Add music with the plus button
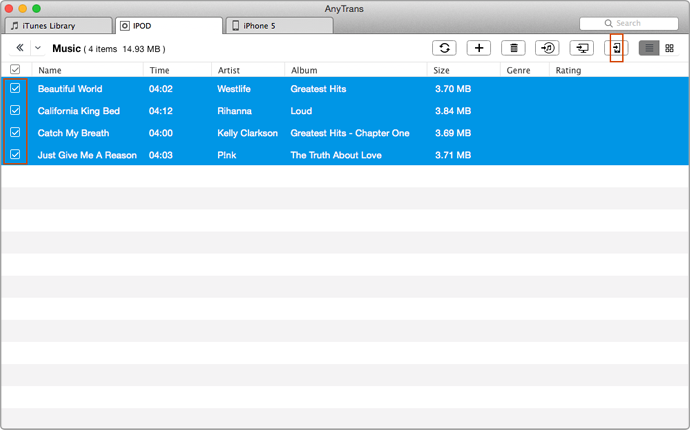690x430 pixels. coord(479,48)
